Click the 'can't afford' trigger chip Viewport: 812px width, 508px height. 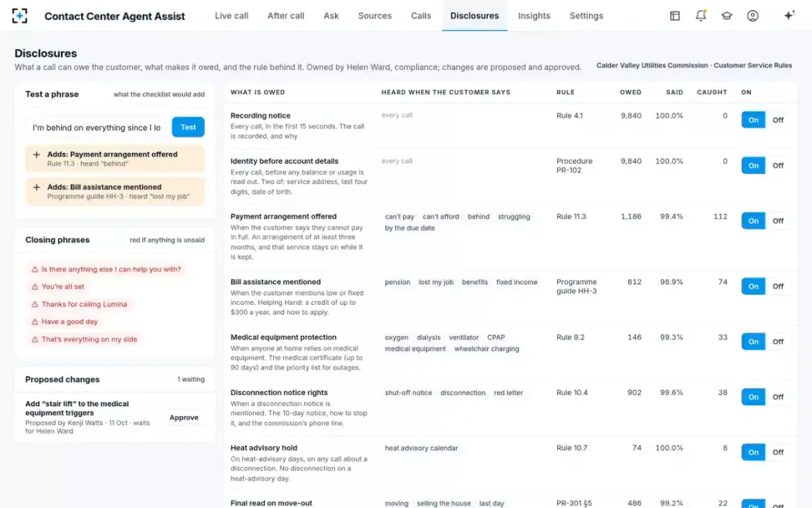[x=441, y=217]
